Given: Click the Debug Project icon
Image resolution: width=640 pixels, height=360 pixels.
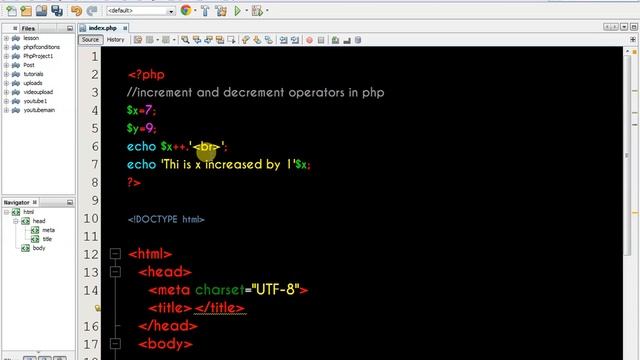Looking at the screenshot, I should coord(258,11).
